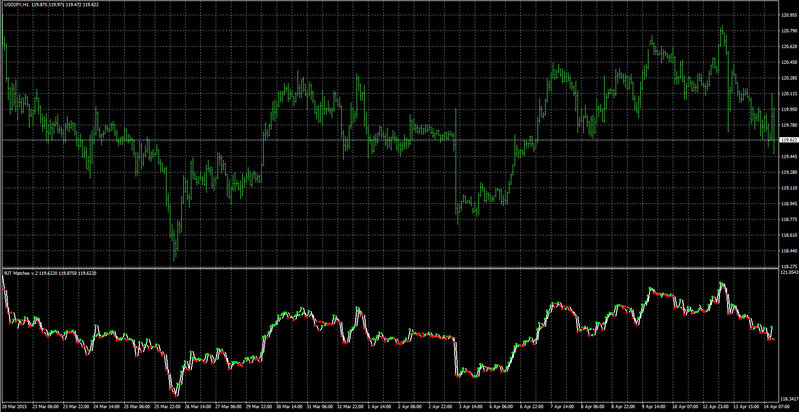Click the separator between chart and indicator

389,268
